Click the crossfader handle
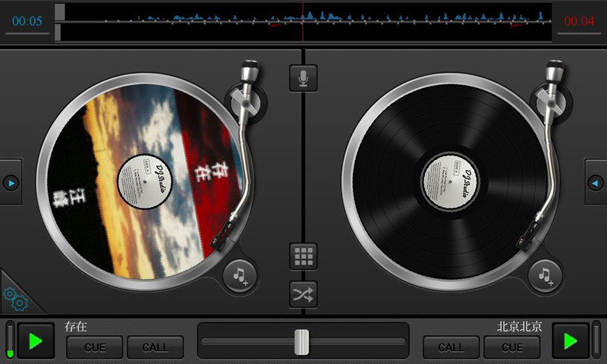This screenshot has width=607, height=364. (301, 342)
